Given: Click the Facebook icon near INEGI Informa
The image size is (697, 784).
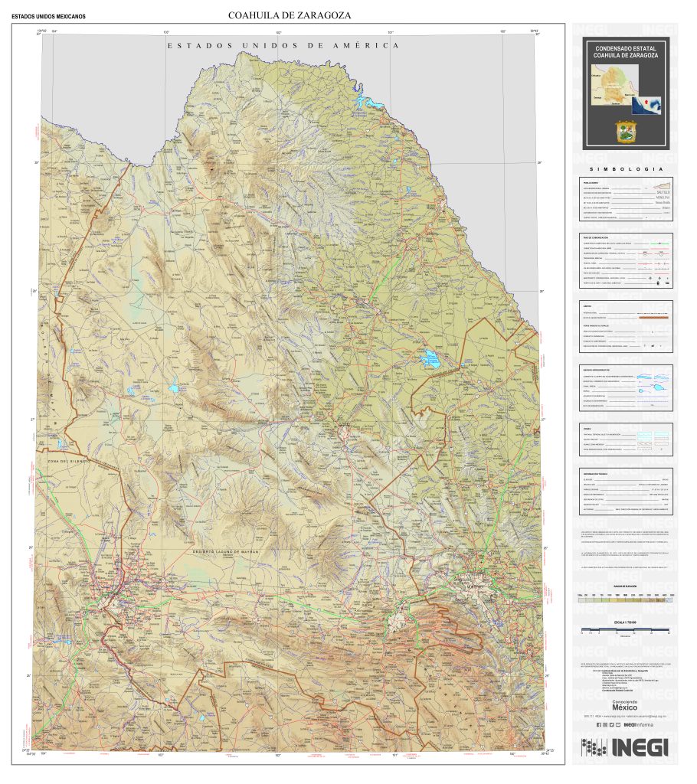Looking at the screenshot, I should [598, 725].
